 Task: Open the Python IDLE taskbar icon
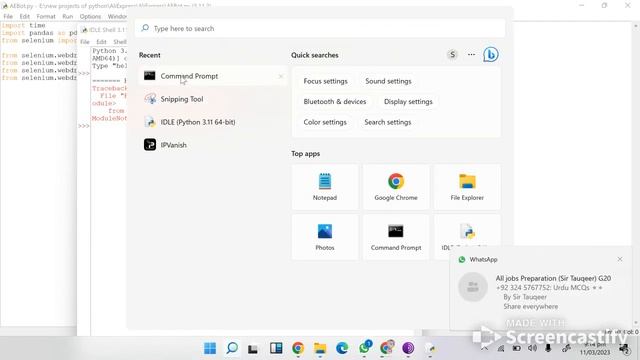tap(430, 348)
